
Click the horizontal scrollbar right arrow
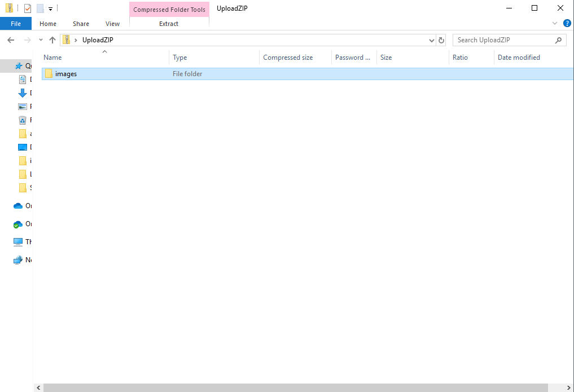tap(568, 387)
